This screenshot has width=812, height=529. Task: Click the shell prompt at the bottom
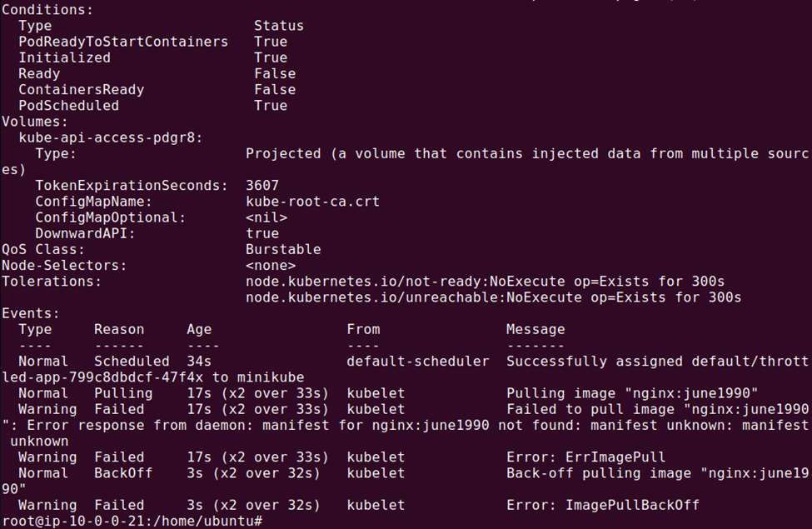(x=132, y=521)
